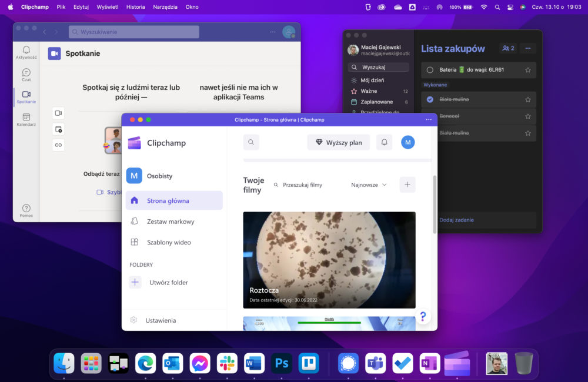588x382 pixels.
Task: Click the video camera icon in Teams meeting panel
Action: point(58,113)
